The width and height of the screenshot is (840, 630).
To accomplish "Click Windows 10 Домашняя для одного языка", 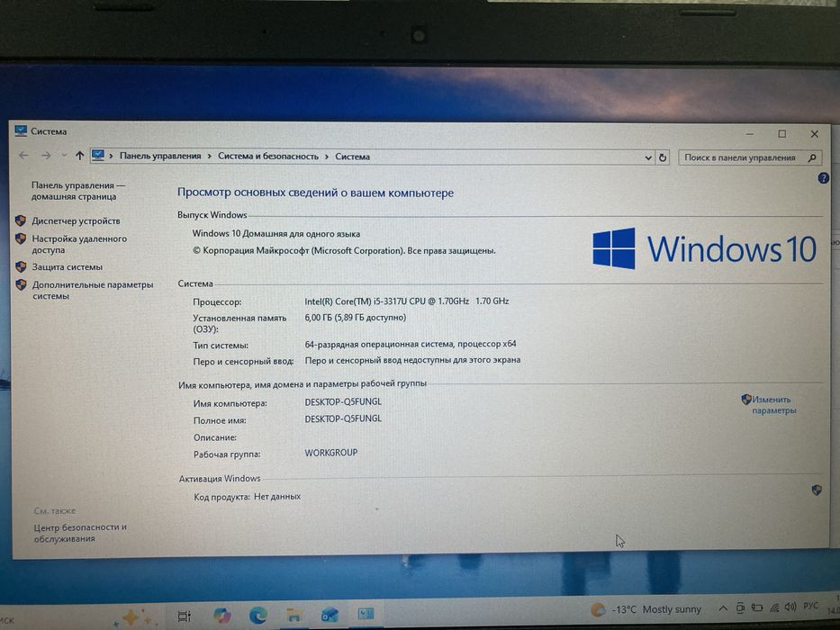I will 275,234.
